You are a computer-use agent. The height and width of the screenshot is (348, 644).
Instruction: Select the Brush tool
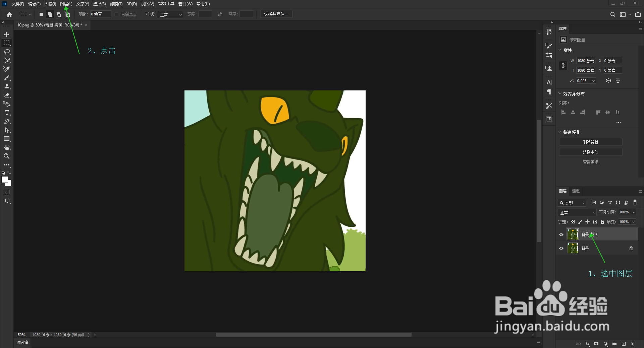(x=7, y=78)
